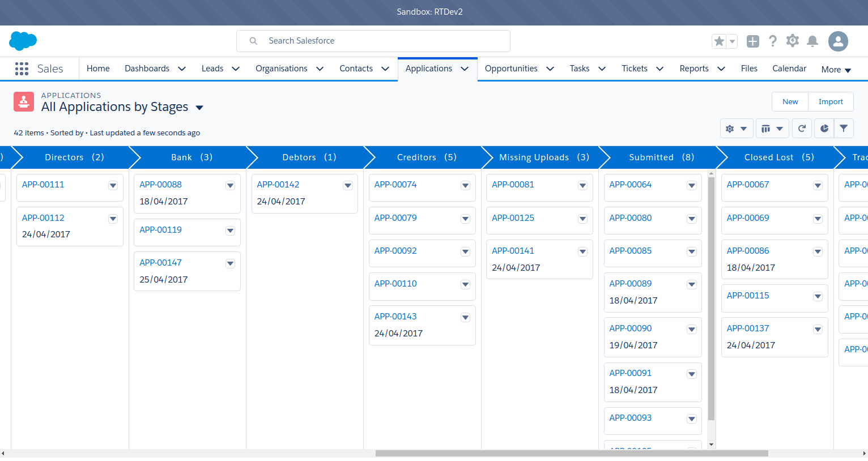Open application APP-00081

click(513, 185)
